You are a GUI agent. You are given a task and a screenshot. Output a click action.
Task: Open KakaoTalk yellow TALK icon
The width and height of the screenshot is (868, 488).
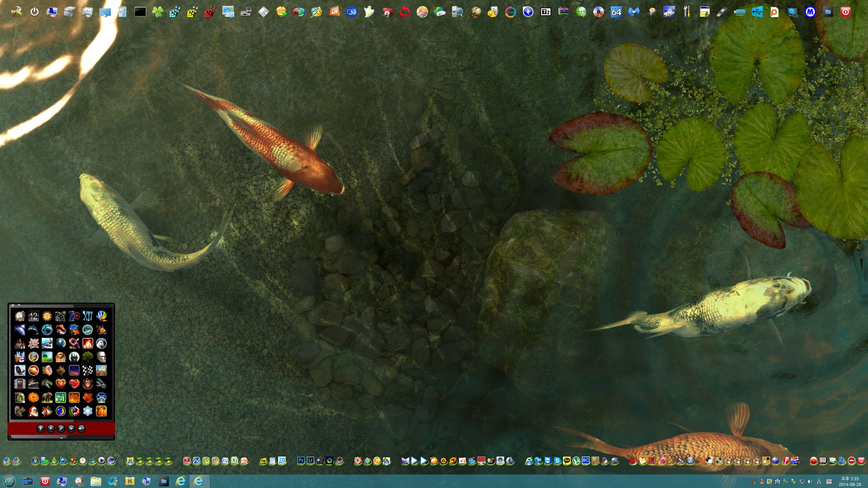(x=567, y=461)
